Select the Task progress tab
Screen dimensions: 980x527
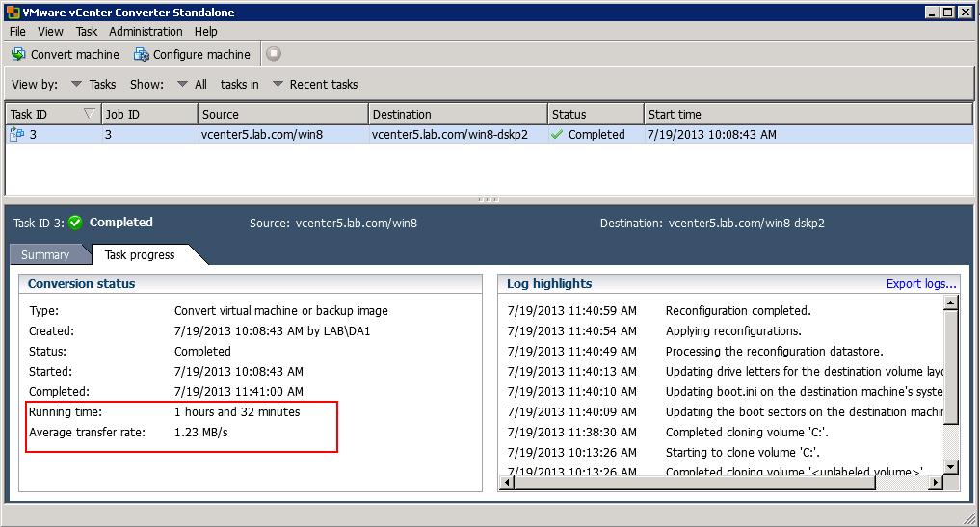pyautogui.click(x=140, y=255)
